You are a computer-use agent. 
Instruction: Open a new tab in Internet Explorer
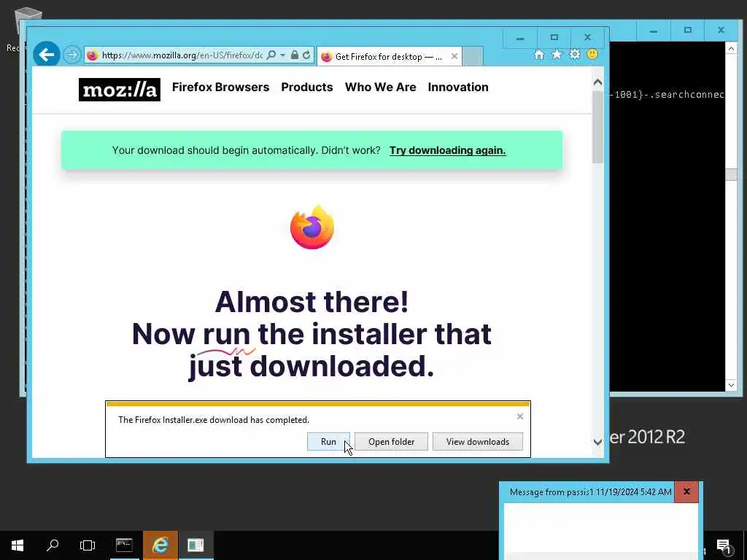472,56
